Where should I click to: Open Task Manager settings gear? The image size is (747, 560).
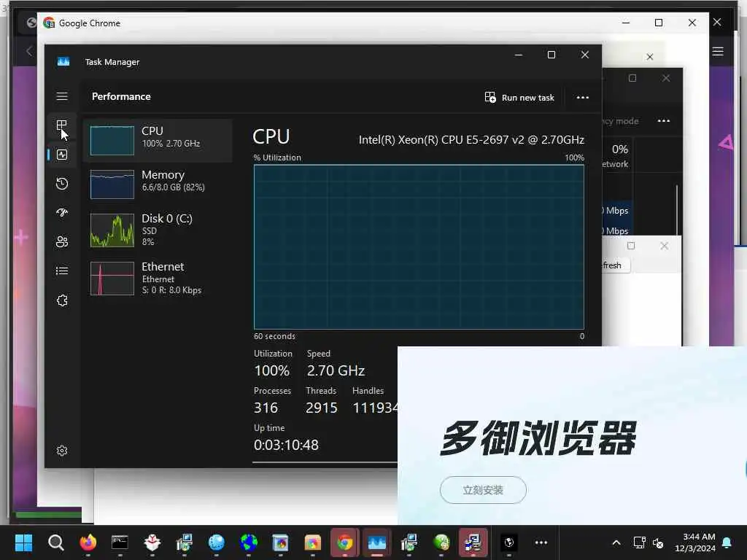62,451
